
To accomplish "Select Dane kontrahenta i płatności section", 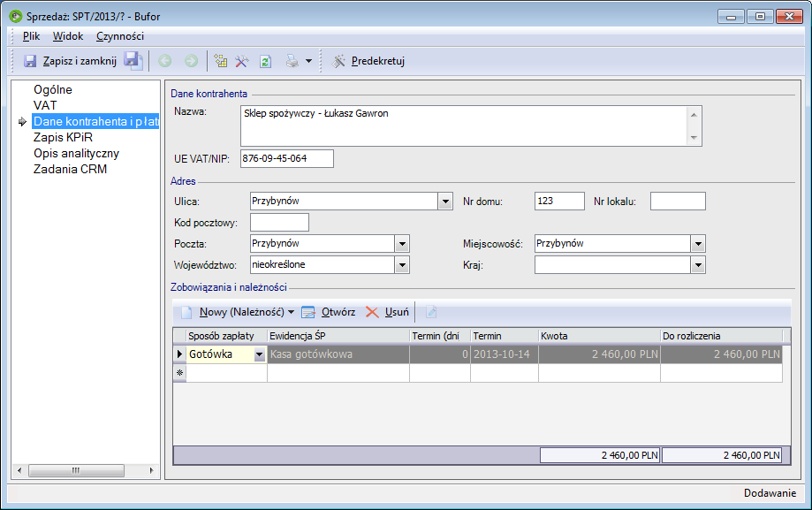I will (x=95, y=121).
